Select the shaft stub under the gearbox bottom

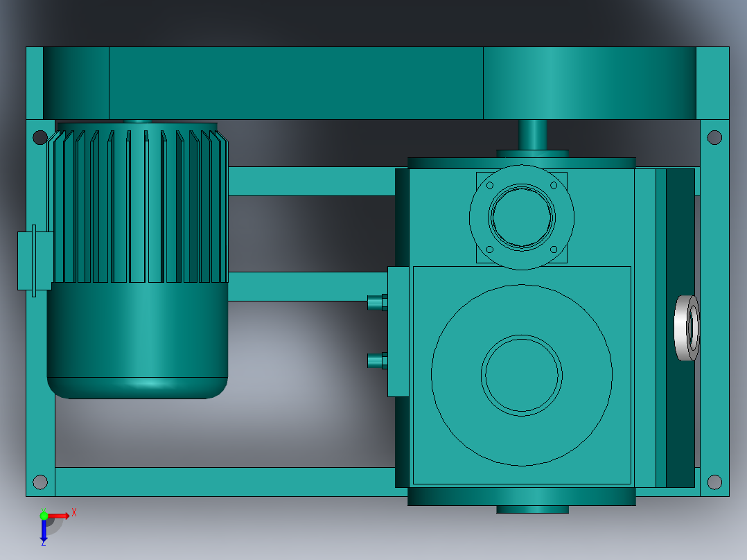[x=533, y=509]
